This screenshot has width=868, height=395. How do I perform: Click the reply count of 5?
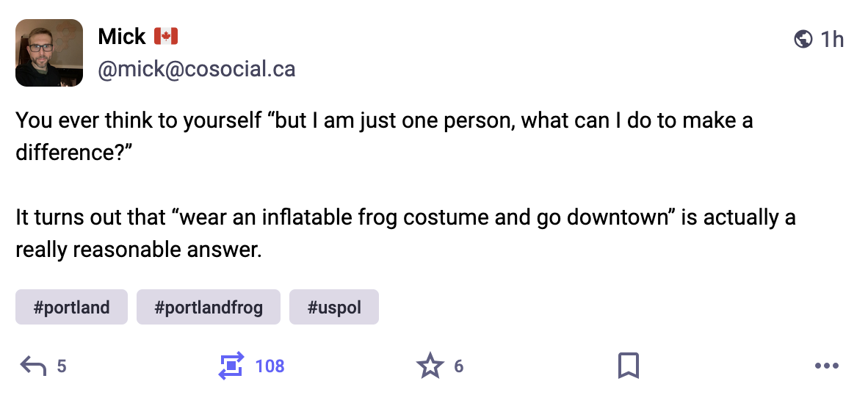point(62,366)
